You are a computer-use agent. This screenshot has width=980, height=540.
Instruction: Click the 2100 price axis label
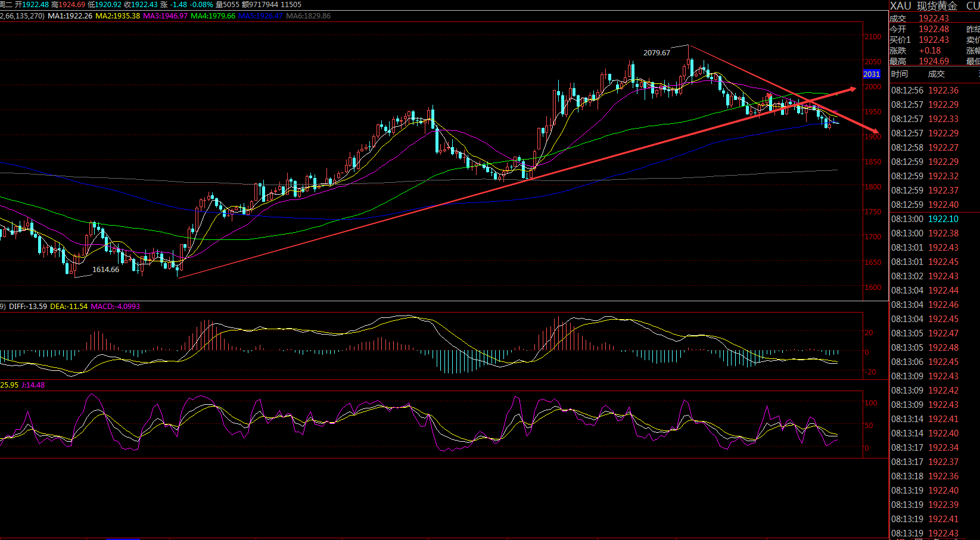[x=873, y=37]
